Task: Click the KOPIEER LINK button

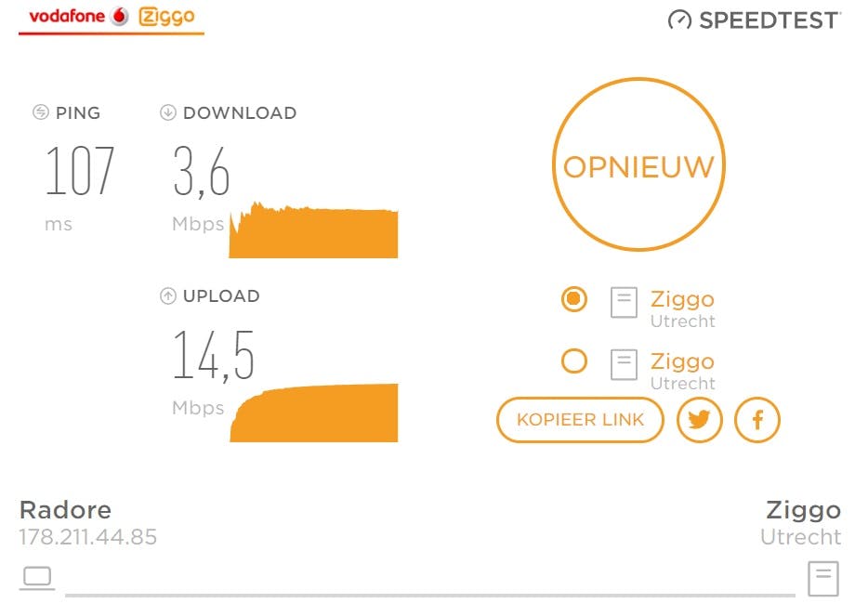Action: (x=580, y=420)
